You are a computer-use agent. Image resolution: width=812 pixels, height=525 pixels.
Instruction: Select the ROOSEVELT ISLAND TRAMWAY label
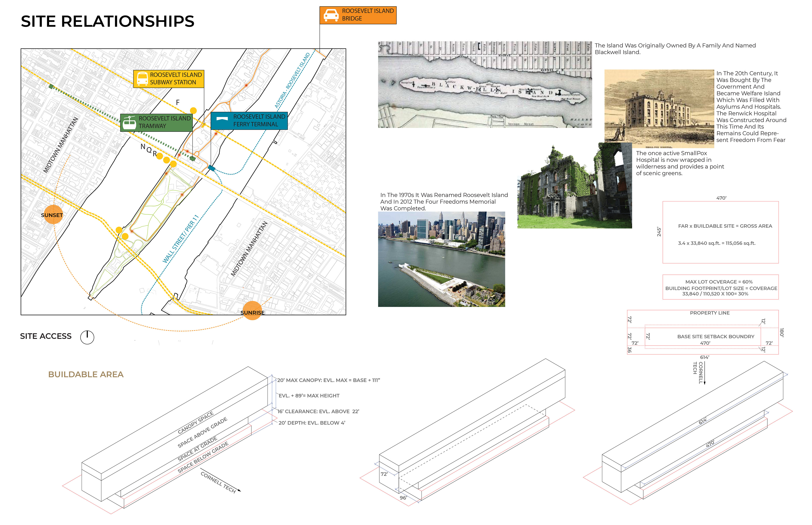(x=157, y=122)
